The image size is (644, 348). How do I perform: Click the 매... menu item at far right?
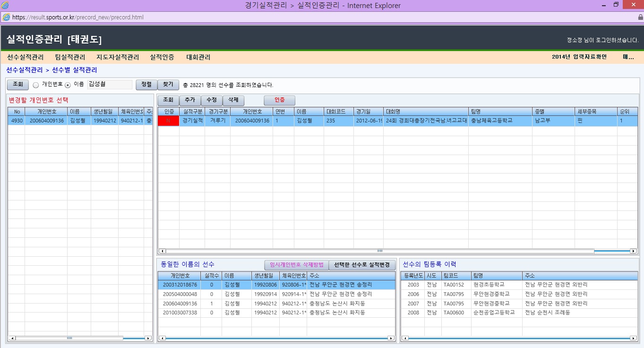[x=628, y=57]
